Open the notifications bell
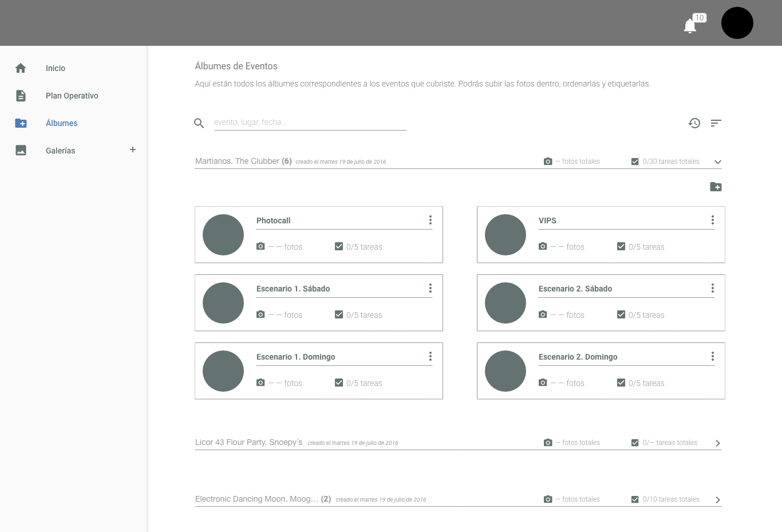The width and height of the screenshot is (782, 532). (x=690, y=26)
